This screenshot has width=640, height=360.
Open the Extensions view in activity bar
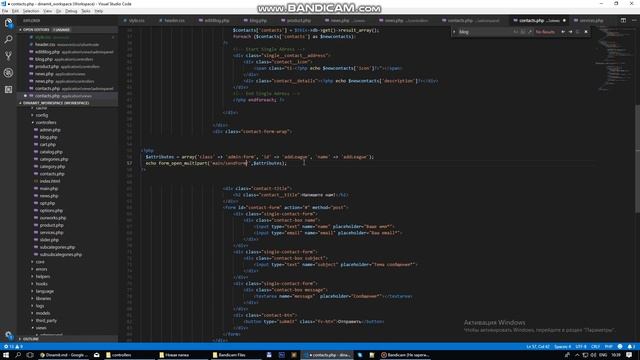point(8,89)
